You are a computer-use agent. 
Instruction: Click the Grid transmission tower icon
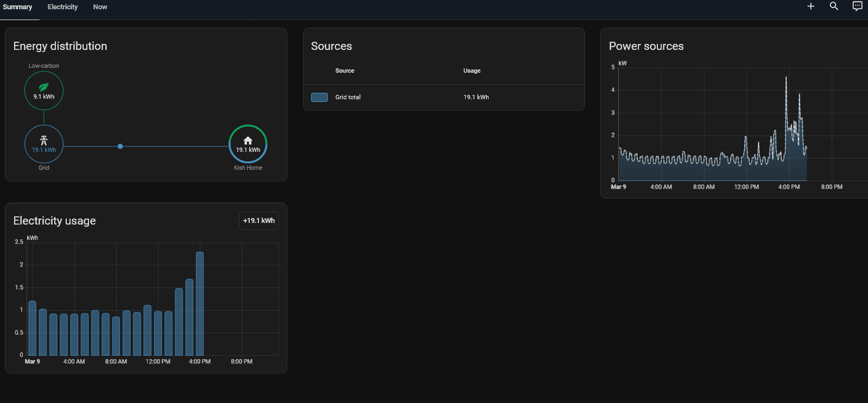pyautogui.click(x=44, y=140)
